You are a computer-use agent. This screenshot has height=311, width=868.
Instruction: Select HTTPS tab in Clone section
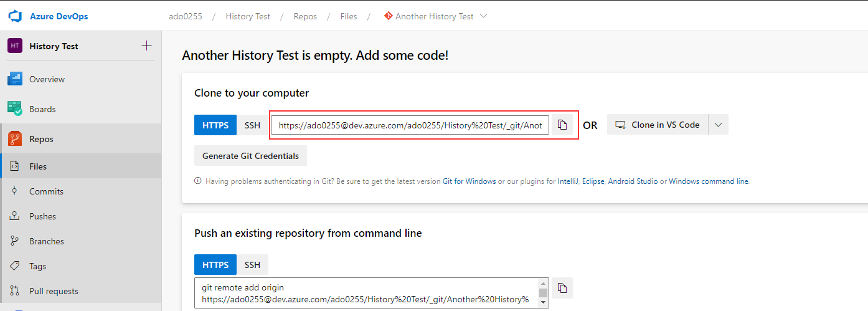215,125
